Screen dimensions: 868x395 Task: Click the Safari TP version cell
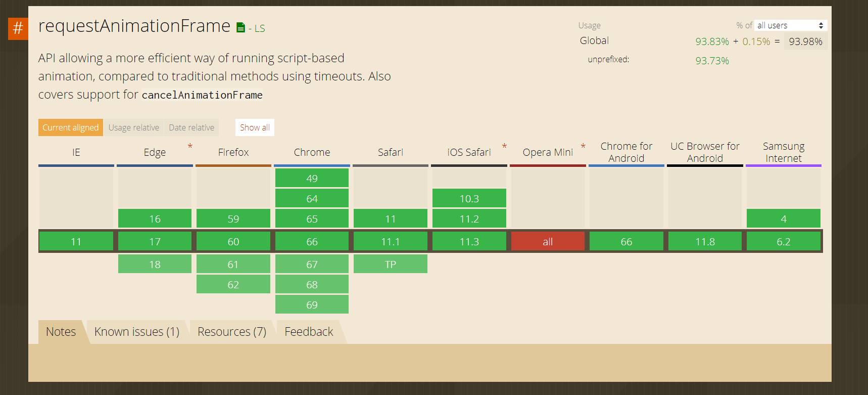click(390, 264)
